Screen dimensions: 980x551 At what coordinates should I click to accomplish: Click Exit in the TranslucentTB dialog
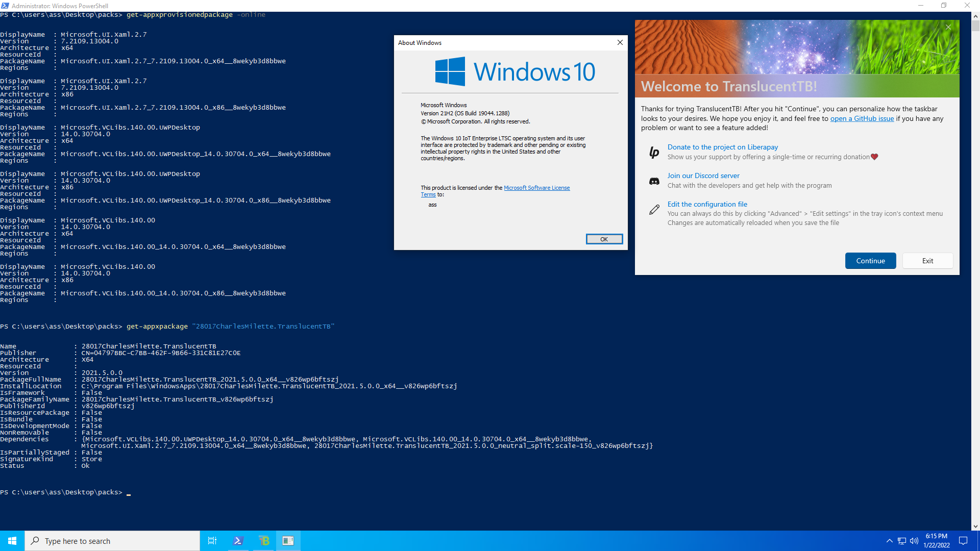[927, 261]
